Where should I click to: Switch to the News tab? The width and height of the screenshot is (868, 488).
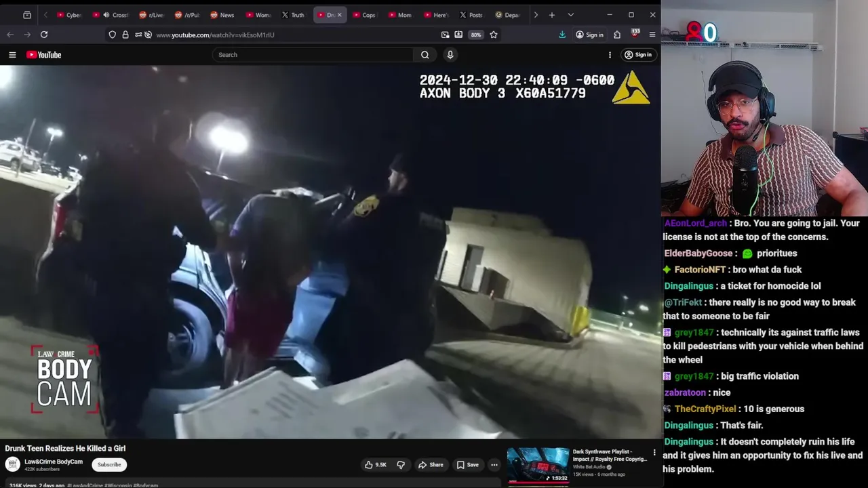222,15
